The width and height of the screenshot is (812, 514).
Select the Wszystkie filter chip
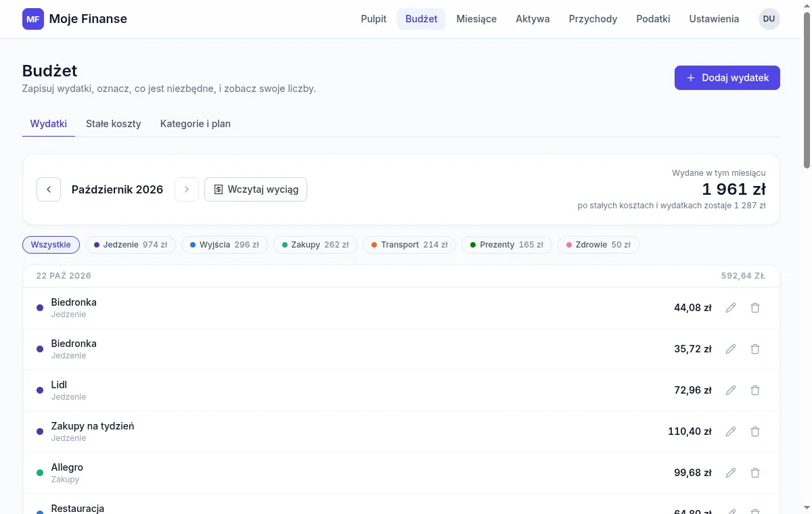coord(51,245)
